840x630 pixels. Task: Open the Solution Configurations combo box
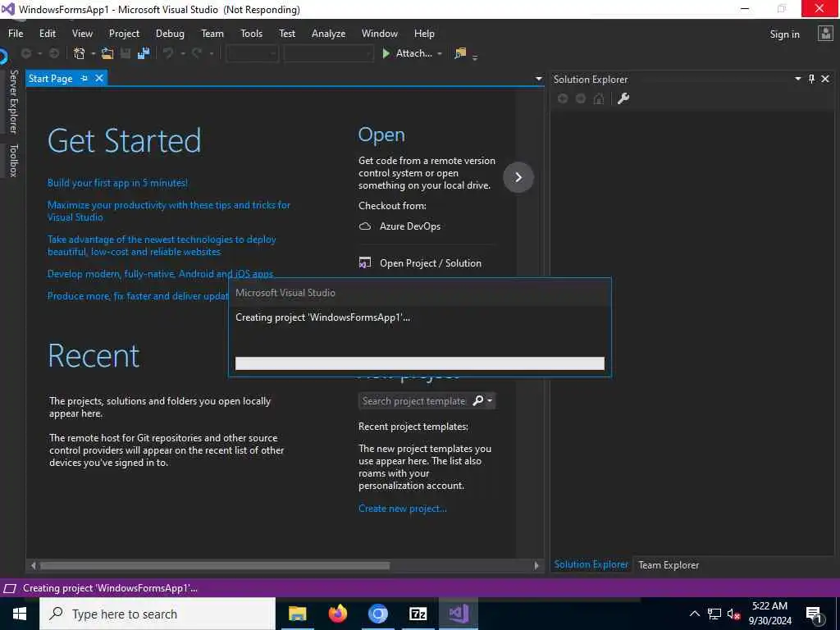click(x=253, y=53)
